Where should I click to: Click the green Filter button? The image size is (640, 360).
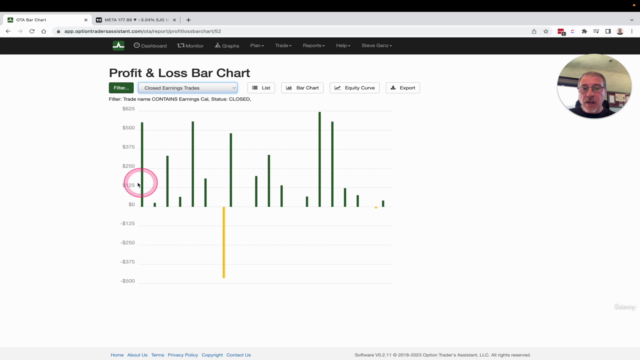click(x=121, y=88)
